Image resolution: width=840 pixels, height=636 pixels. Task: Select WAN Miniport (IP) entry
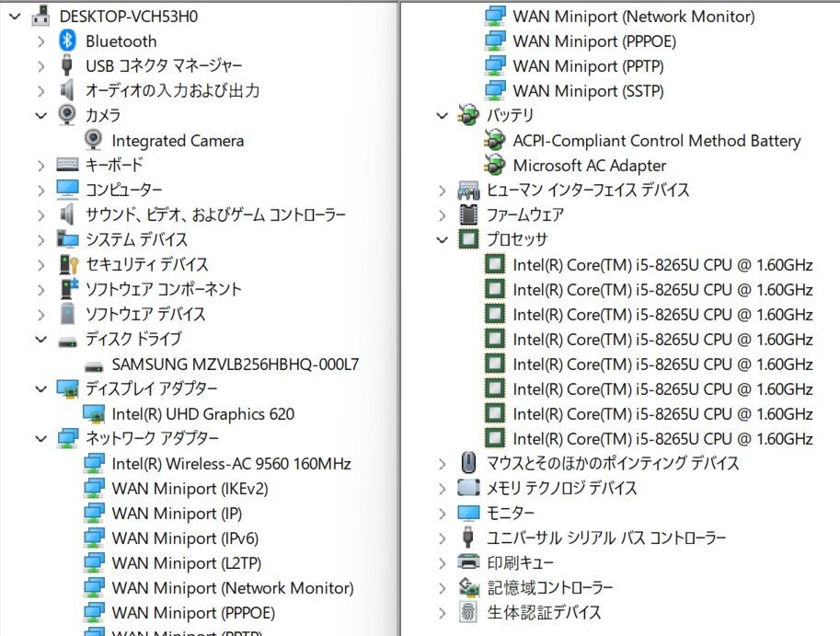177,514
